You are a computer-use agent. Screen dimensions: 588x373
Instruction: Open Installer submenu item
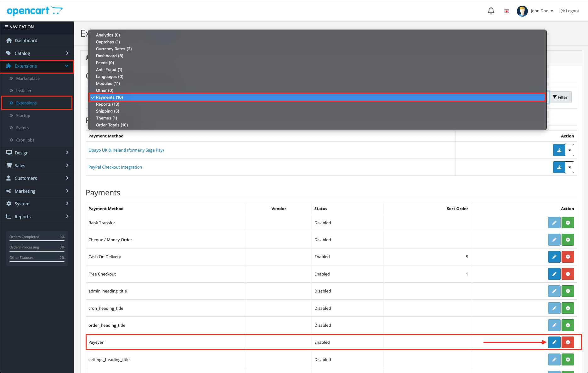37,91
